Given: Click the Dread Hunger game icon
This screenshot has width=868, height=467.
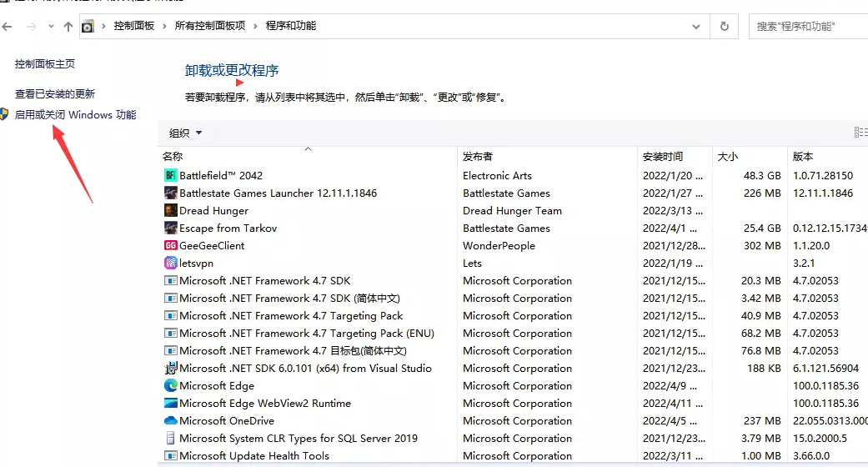Looking at the screenshot, I should coord(171,210).
